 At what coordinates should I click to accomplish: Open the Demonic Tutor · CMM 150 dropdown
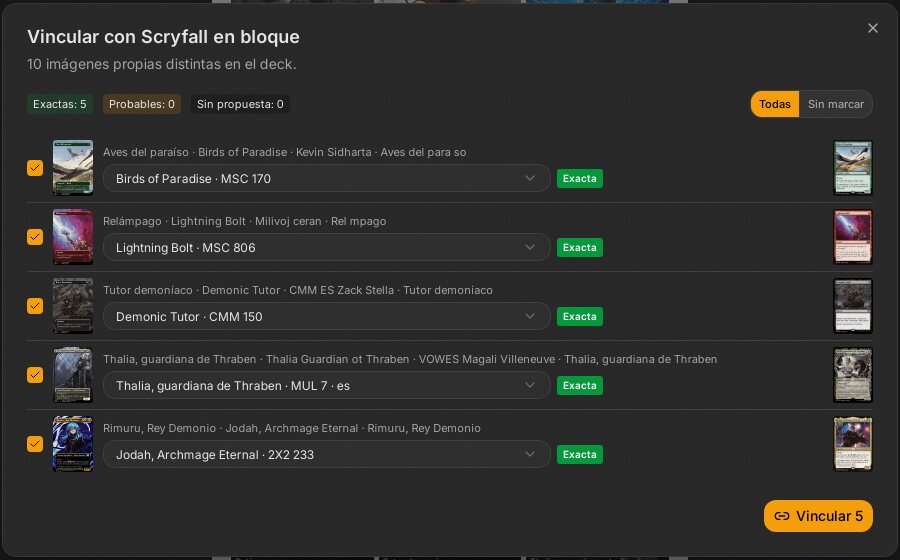tap(327, 316)
